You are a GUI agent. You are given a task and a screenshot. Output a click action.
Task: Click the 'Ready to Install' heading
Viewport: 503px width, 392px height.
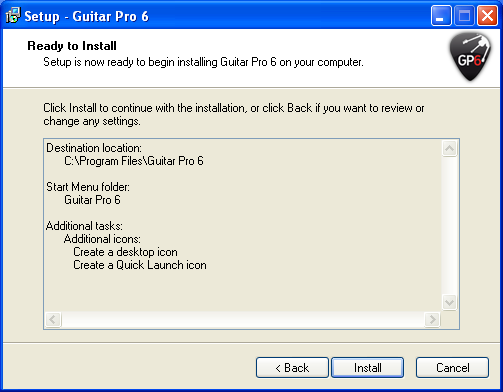tap(72, 46)
